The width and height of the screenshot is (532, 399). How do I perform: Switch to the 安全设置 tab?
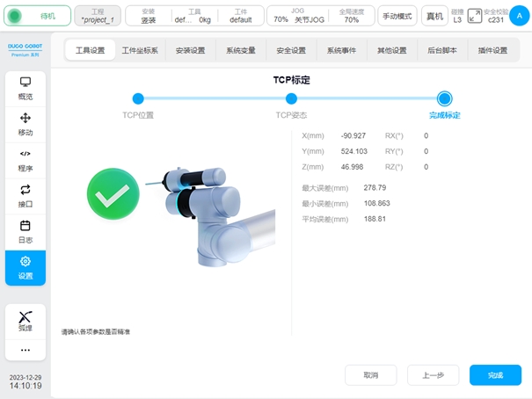pyautogui.click(x=291, y=50)
